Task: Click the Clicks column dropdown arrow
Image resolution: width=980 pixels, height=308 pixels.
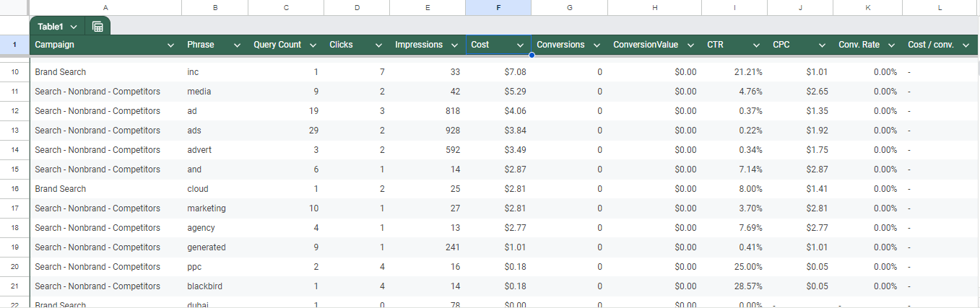Action: pos(378,45)
